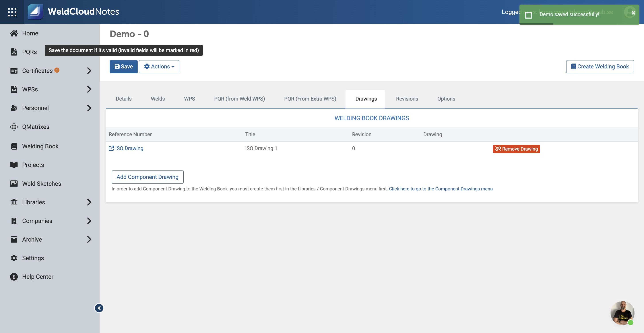Expand the WPSs submenu chevron
The image size is (644, 333).
click(89, 89)
